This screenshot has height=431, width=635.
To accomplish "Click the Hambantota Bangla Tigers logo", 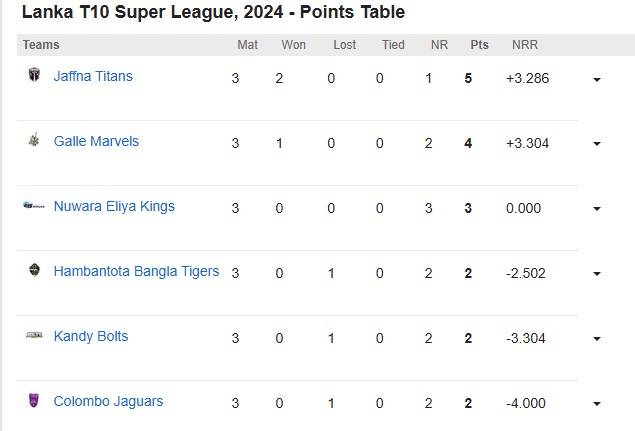I will [x=34, y=270].
